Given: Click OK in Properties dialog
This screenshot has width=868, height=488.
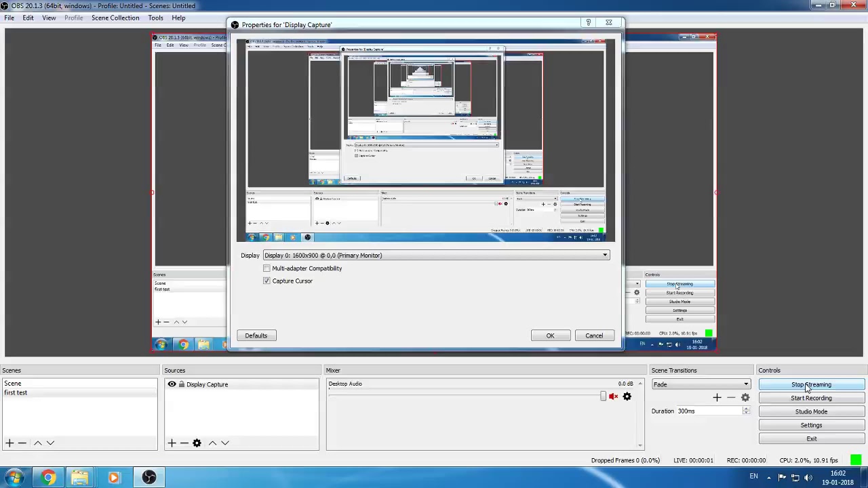Looking at the screenshot, I should pos(550,335).
